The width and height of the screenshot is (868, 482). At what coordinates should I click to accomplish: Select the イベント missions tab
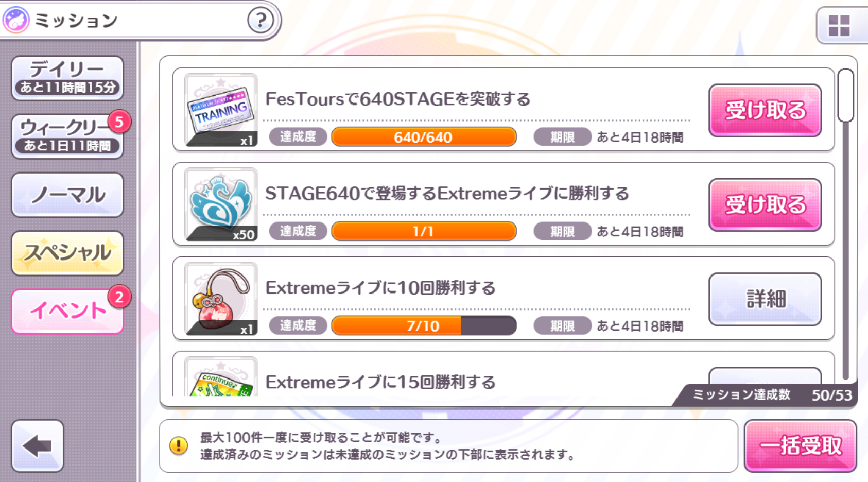coord(67,312)
